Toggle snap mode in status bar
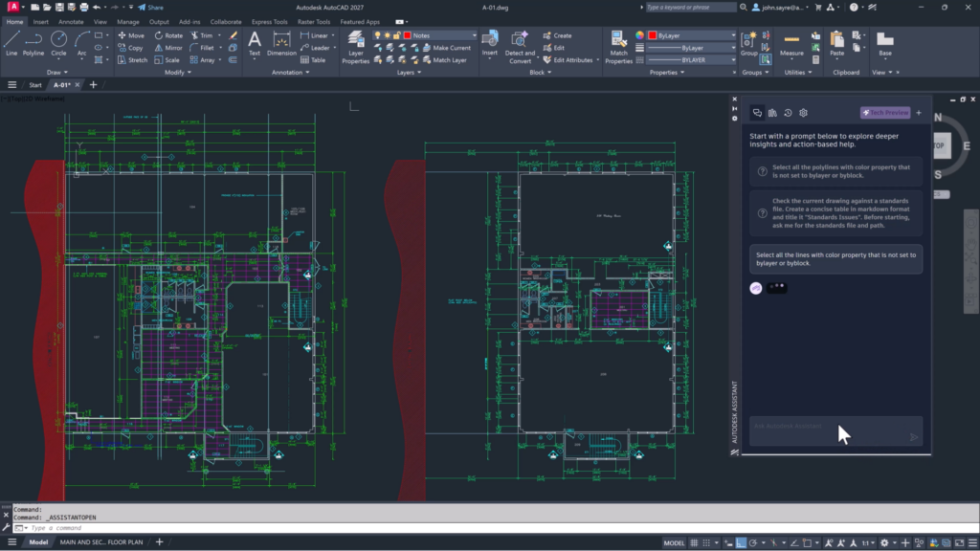This screenshot has height=551, width=980. pos(706,543)
